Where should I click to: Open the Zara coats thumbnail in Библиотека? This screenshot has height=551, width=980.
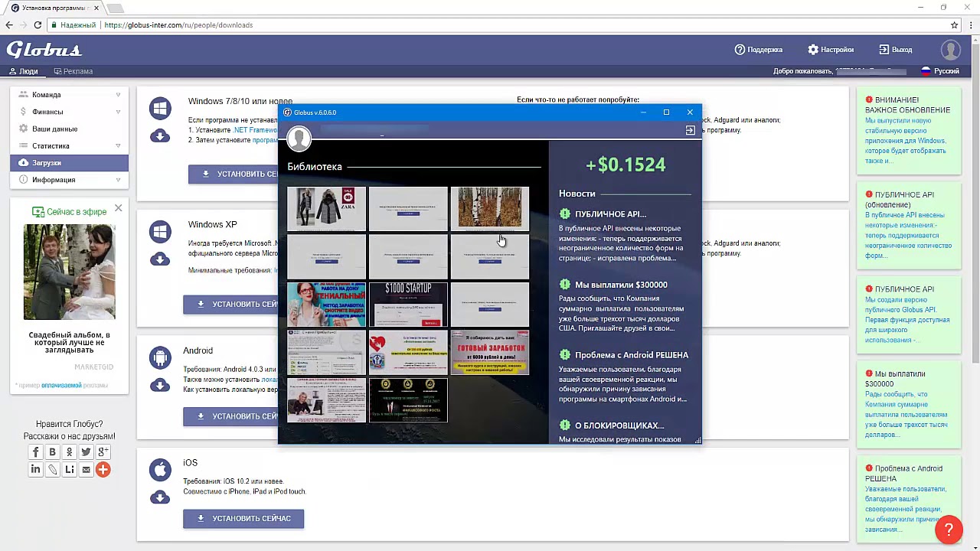tap(326, 207)
